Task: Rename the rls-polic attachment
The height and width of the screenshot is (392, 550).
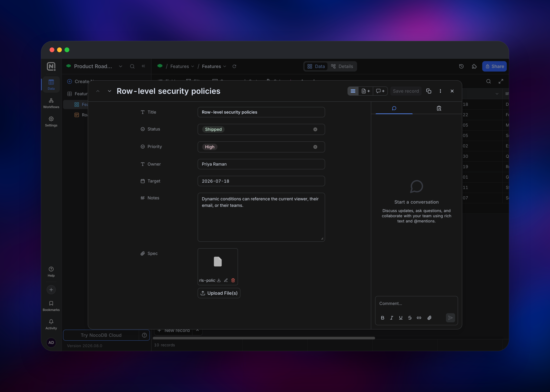Action: [226, 280]
